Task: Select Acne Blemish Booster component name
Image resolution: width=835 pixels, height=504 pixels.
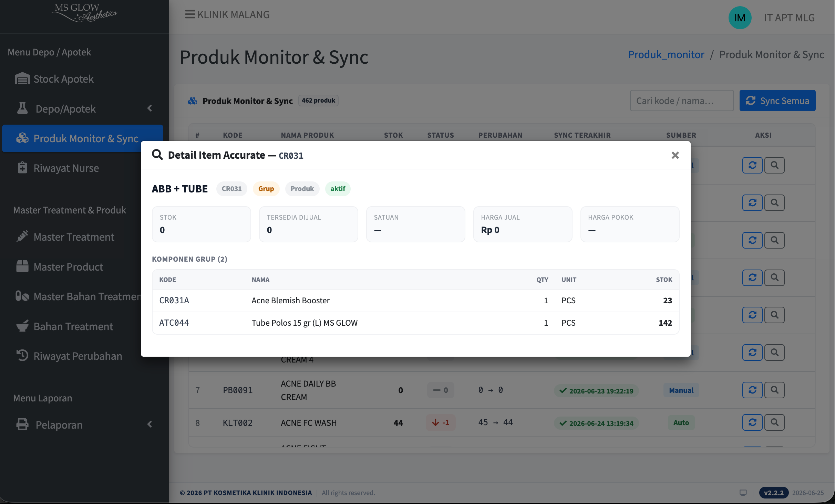Action: [290, 300]
